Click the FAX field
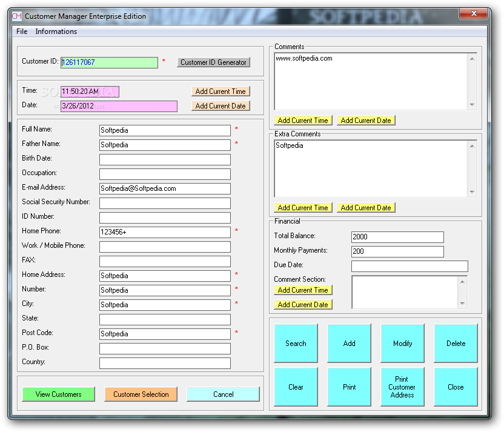 click(165, 261)
